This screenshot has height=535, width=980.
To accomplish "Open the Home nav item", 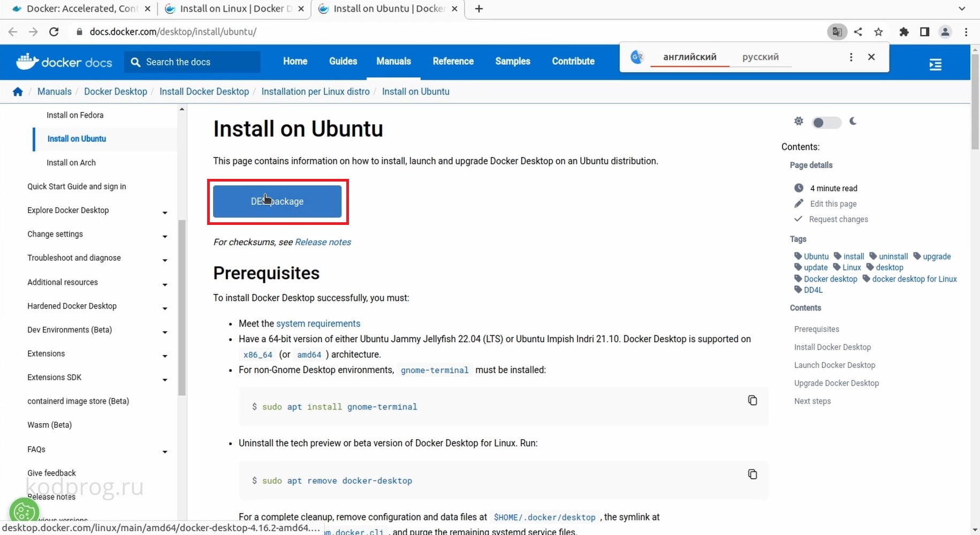I will pos(295,61).
